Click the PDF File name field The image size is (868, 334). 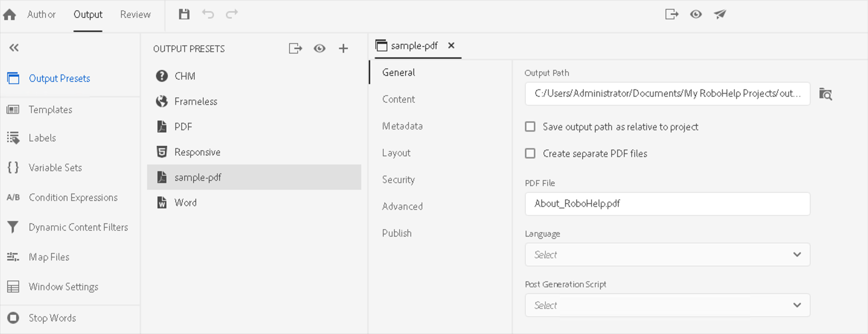pyautogui.click(x=667, y=204)
